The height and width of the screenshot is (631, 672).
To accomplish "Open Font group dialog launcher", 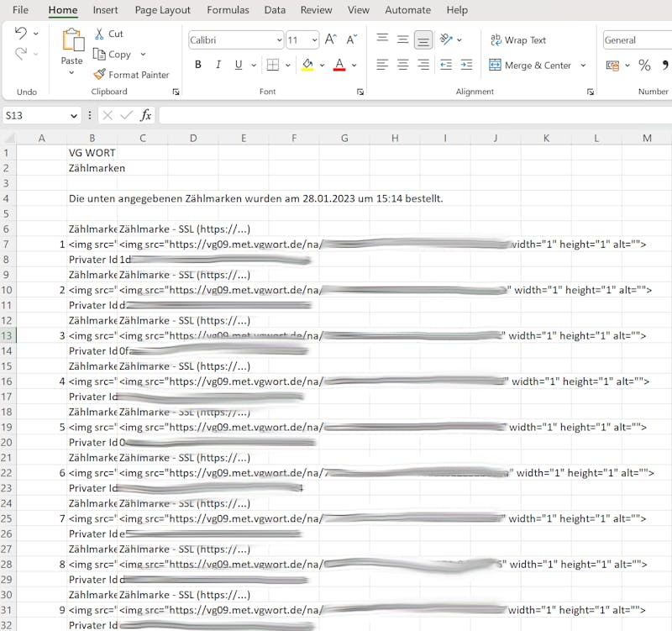I will click(x=360, y=92).
